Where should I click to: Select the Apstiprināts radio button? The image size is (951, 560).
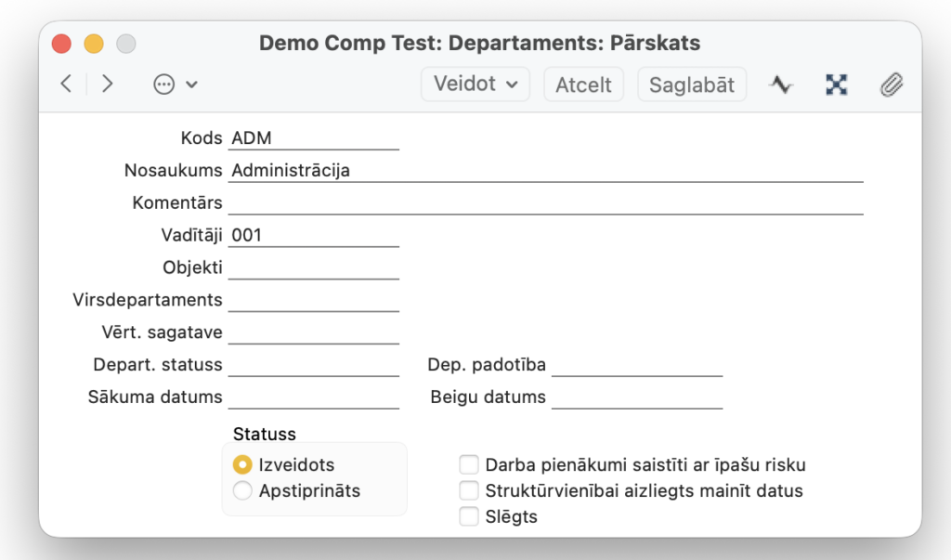click(x=242, y=491)
